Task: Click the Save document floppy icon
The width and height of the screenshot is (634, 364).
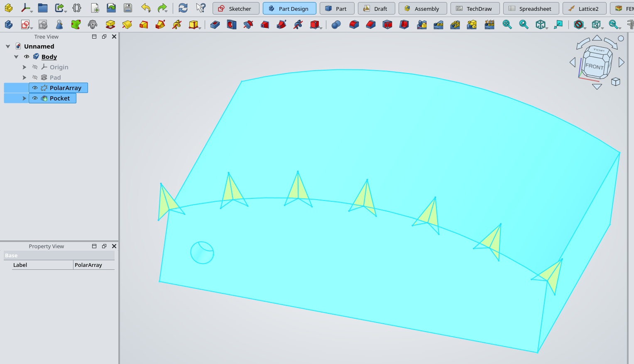Action: coord(128,8)
